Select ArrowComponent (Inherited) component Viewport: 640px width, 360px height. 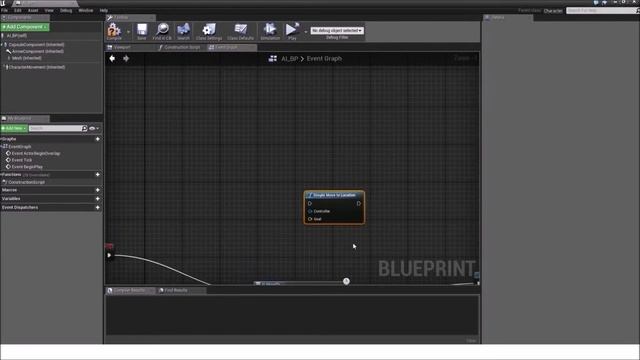click(x=38, y=51)
